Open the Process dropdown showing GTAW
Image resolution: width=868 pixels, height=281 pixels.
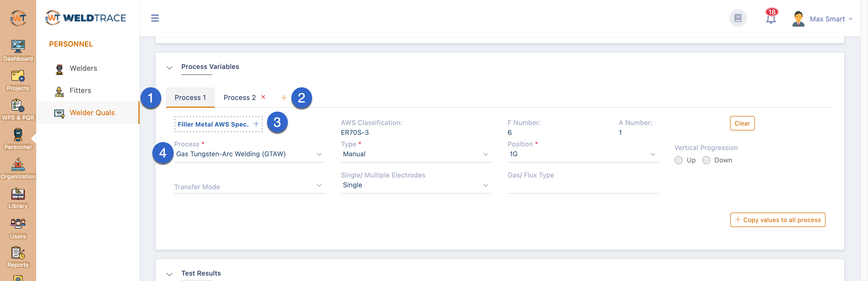(249, 154)
